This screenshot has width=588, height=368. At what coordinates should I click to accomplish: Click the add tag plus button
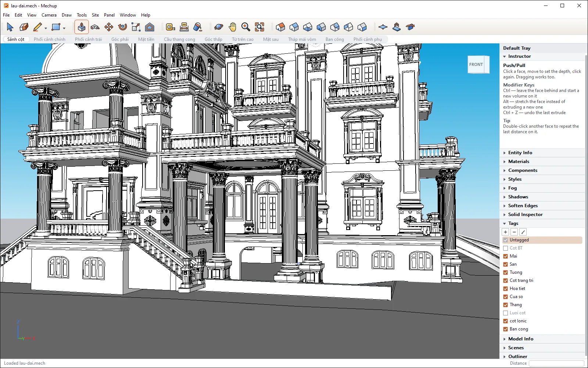(x=506, y=232)
